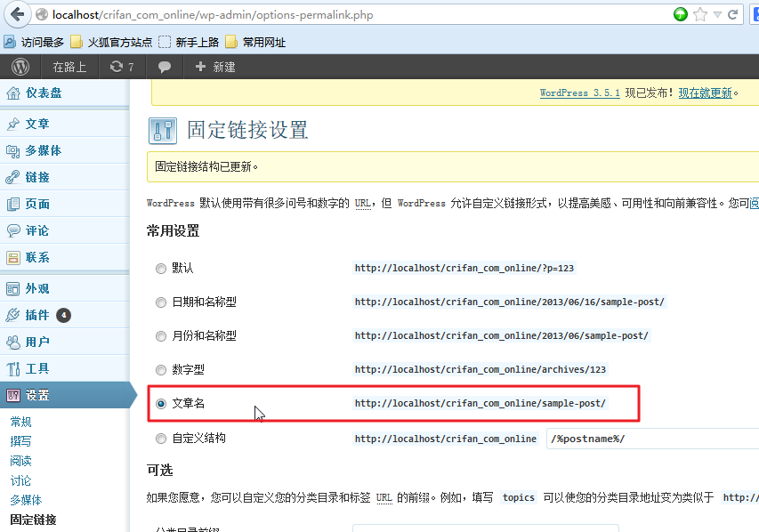Screen dimensions: 759x532
Task: Open the 页面 pages menu
Action: point(64,204)
